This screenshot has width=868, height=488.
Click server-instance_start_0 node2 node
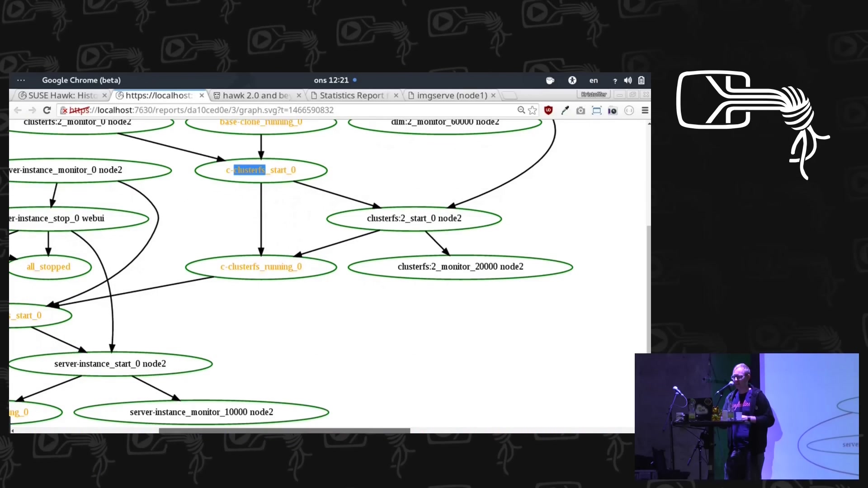click(x=110, y=364)
